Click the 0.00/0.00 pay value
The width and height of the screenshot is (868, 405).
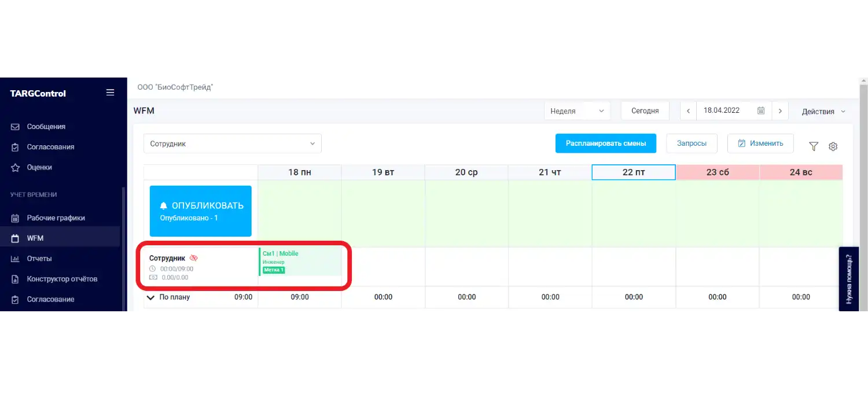175,277
